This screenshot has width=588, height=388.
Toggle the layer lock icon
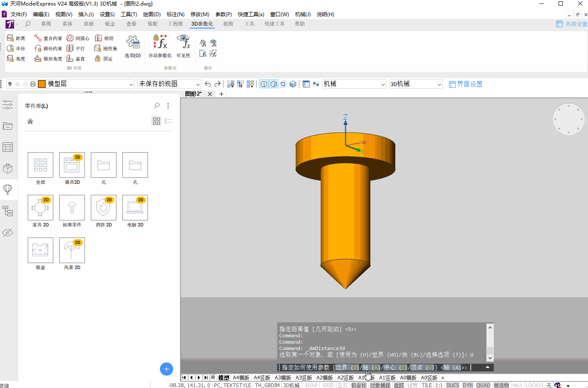25,84
